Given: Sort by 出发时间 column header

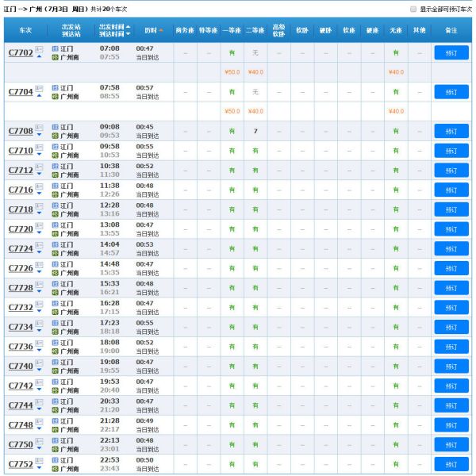Looking at the screenshot, I should pyautogui.click(x=114, y=27).
